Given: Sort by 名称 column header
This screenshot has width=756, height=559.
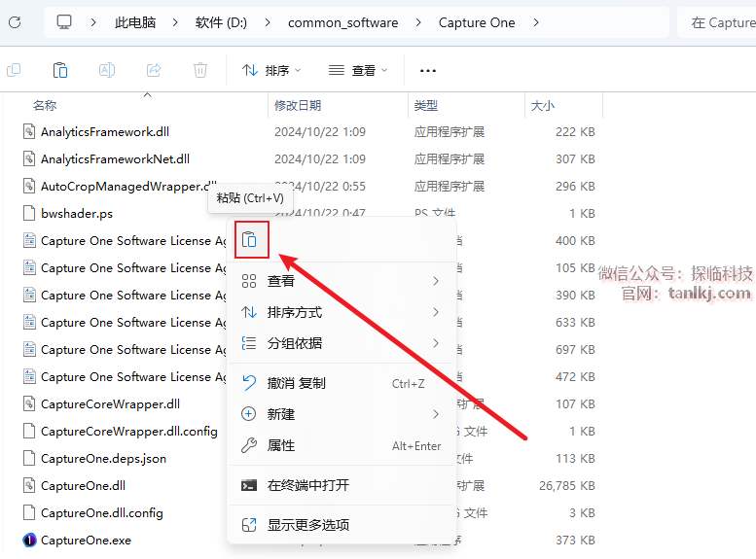Looking at the screenshot, I should [45, 106].
